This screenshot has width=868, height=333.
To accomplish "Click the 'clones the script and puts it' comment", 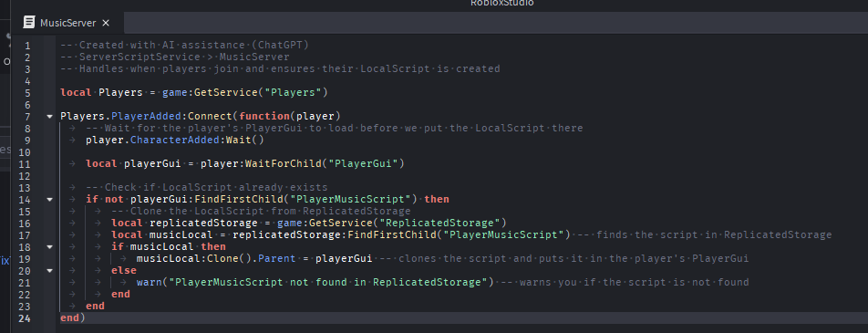I will tap(564, 259).
